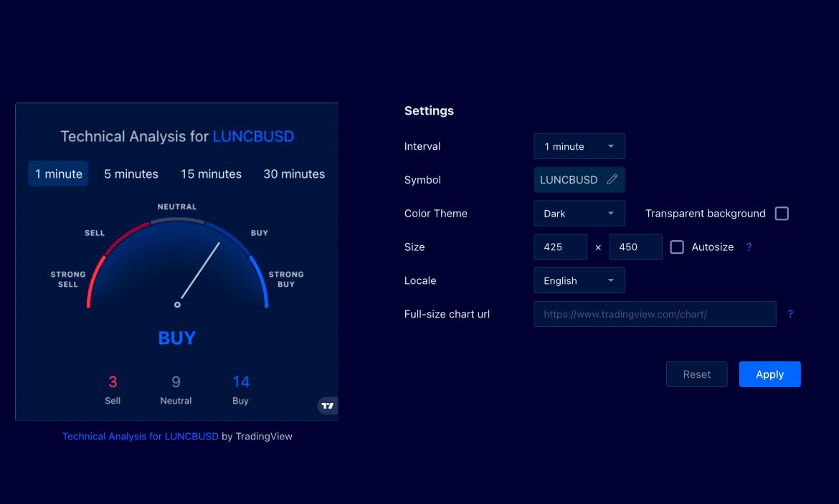Click the Full-size chart url input field
The height and width of the screenshot is (504, 839).
click(x=655, y=314)
